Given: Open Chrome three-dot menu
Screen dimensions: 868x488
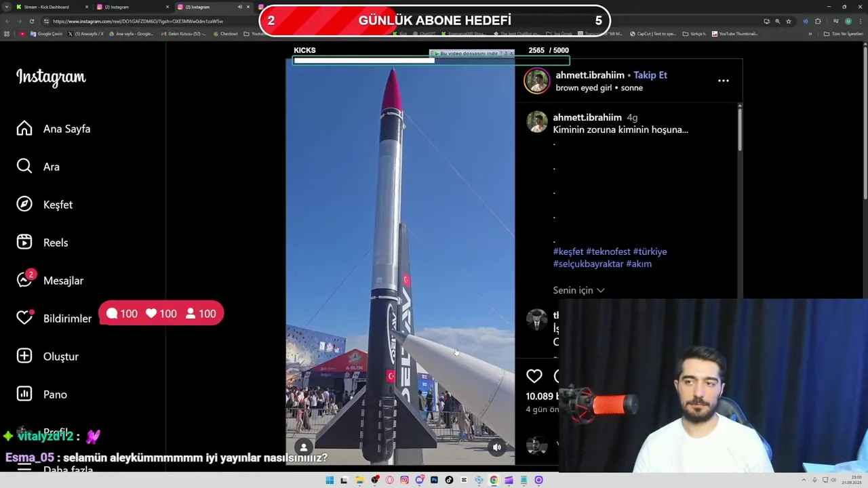Looking at the screenshot, I should pyautogui.click(x=859, y=21).
